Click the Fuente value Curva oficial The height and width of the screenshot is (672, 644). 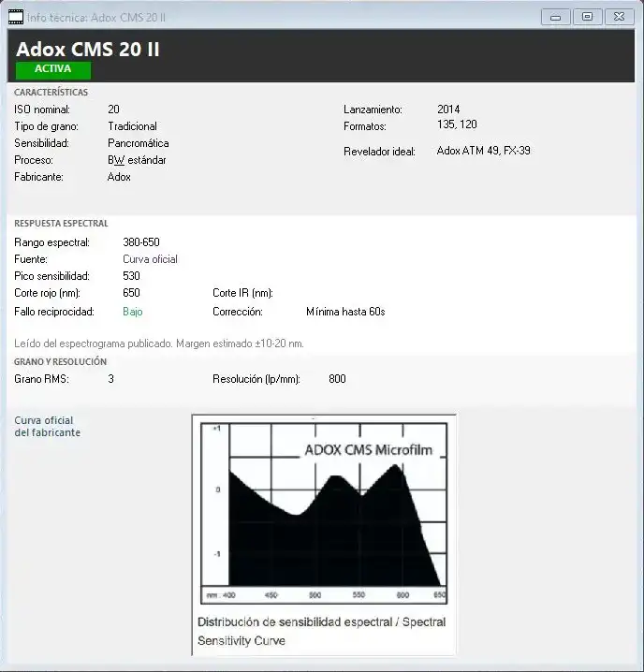[150, 259]
